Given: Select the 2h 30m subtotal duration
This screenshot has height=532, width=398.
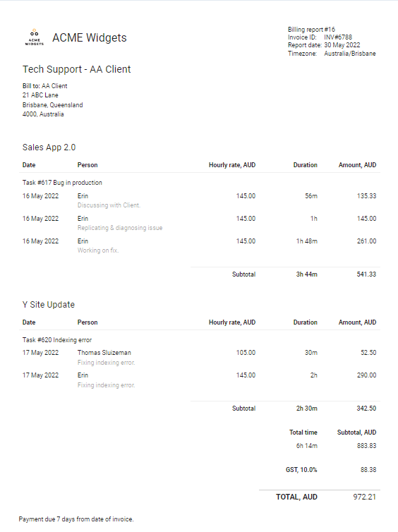Looking at the screenshot, I should (307, 409).
